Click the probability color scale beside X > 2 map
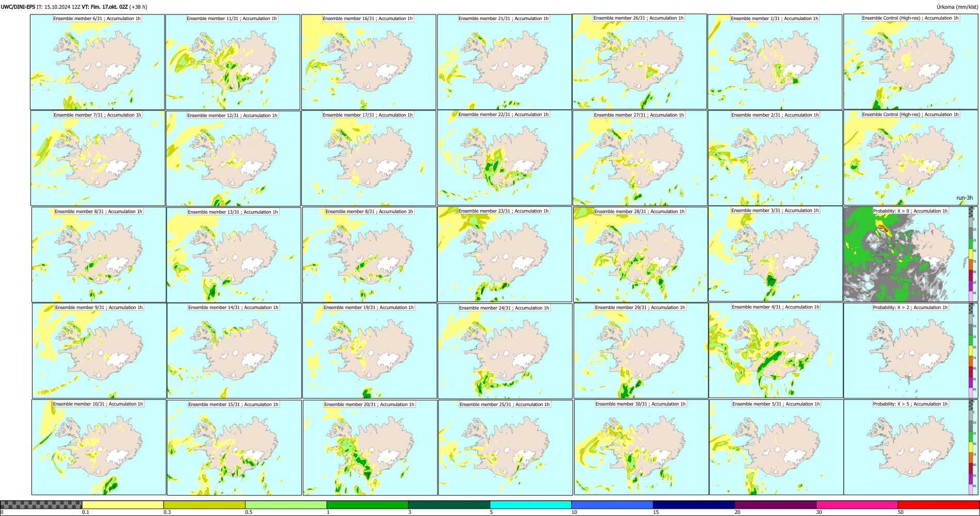This screenshot has width=980, height=516. (972, 350)
